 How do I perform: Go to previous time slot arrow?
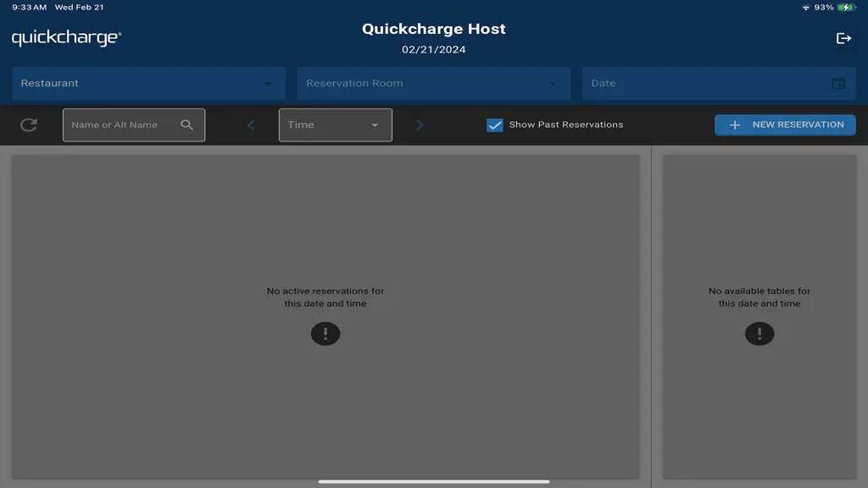point(251,125)
